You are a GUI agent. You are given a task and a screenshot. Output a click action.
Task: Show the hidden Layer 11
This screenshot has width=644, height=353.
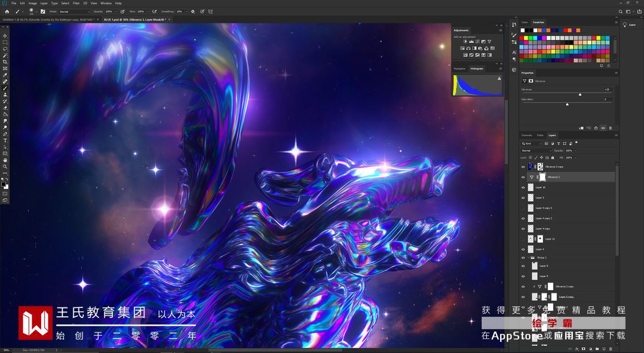coord(523,238)
